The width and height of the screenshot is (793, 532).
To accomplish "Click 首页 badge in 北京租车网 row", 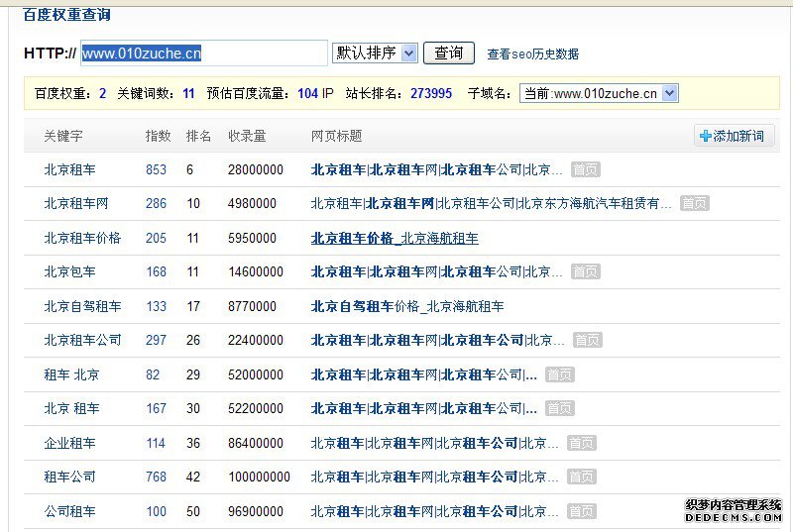I will [695, 204].
